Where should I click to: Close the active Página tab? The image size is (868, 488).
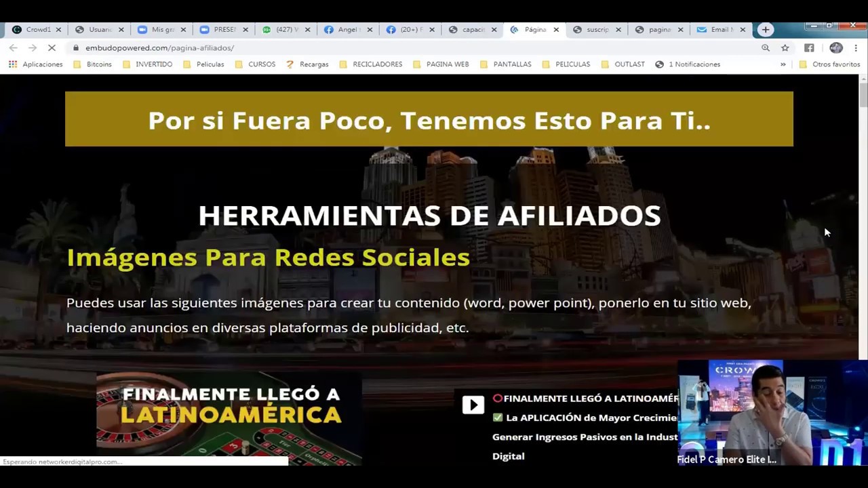point(556,30)
